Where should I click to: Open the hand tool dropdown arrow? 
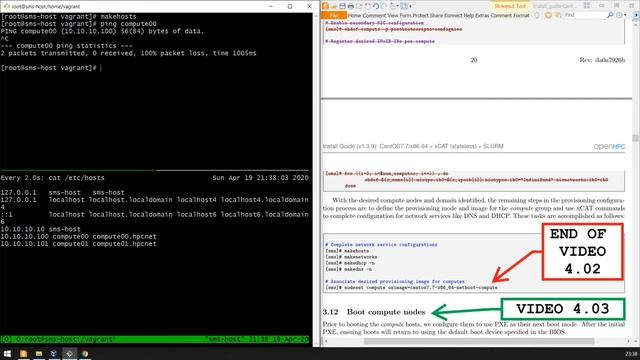point(398,6)
